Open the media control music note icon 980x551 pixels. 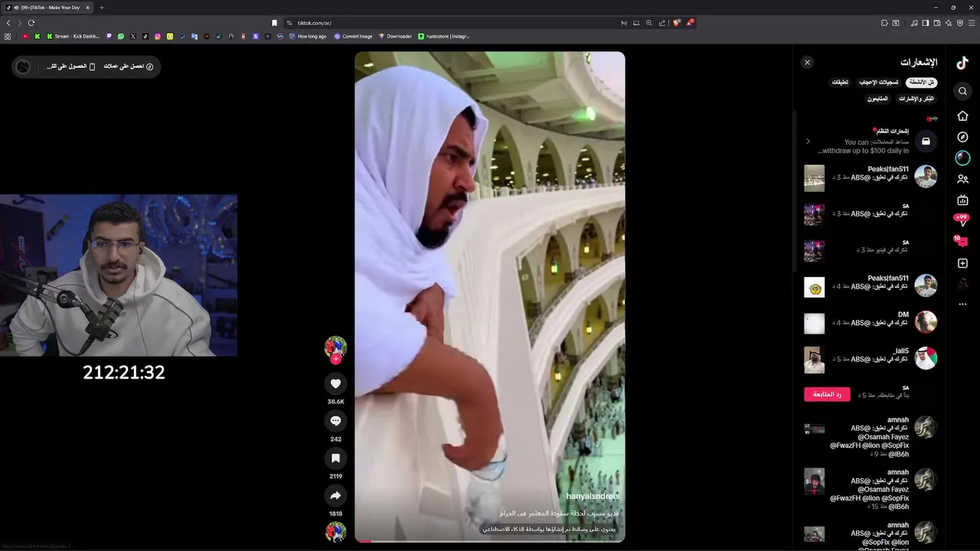[x=914, y=23]
